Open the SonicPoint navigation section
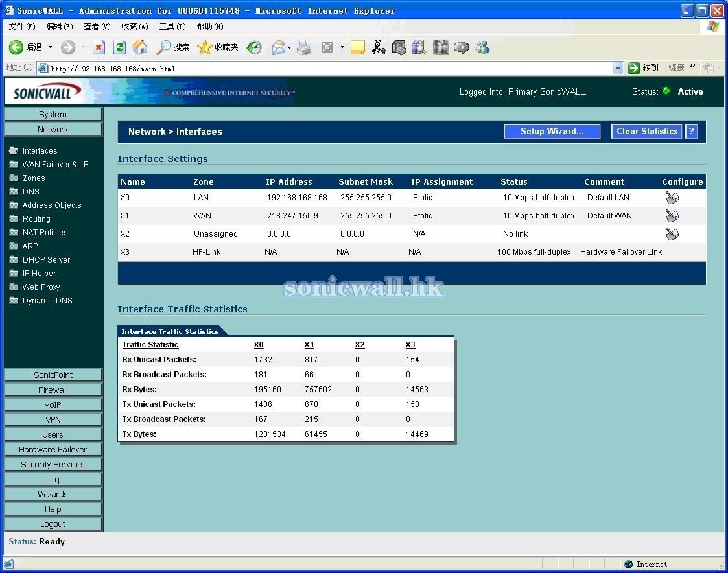Screen dimensions: 728x573 (x=53, y=375)
